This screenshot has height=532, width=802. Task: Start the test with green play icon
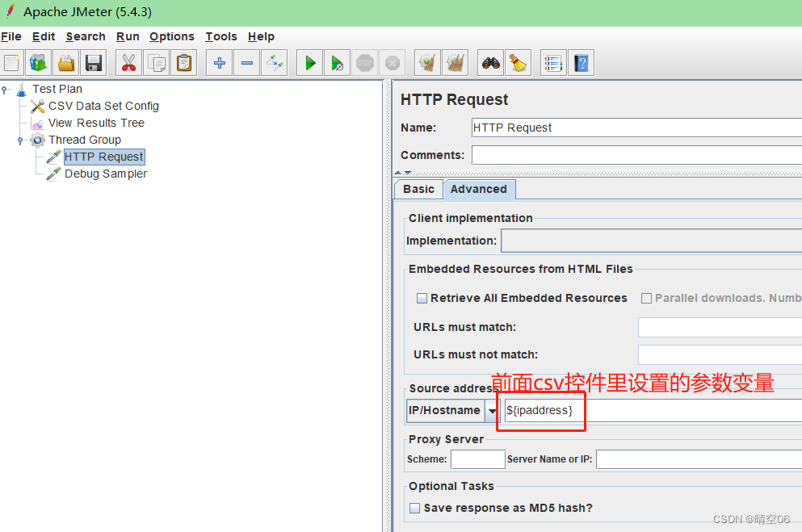tap(309, 63)
